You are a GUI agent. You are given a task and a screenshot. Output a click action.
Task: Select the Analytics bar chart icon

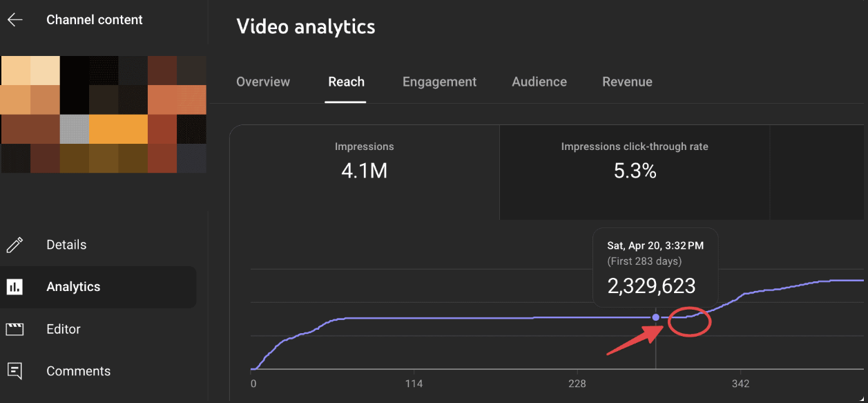15,287
